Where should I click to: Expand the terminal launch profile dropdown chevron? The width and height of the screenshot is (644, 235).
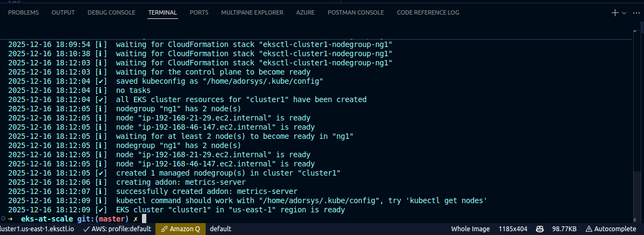[x=624, y=13]
